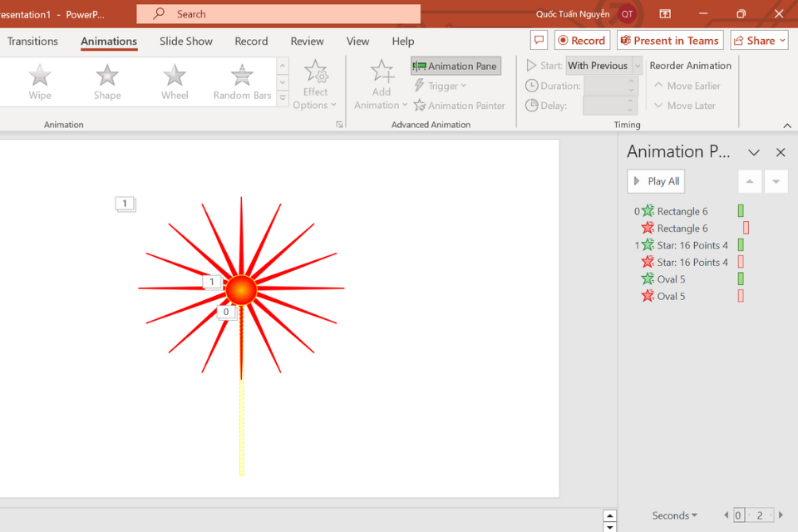Open the Share dropdown button
The width and height of the screenshot is (798, 532).
[759, 40]
